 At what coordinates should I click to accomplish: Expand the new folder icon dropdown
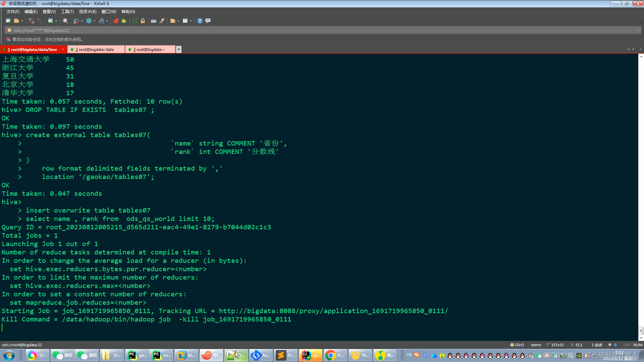(x=178, y=21)
